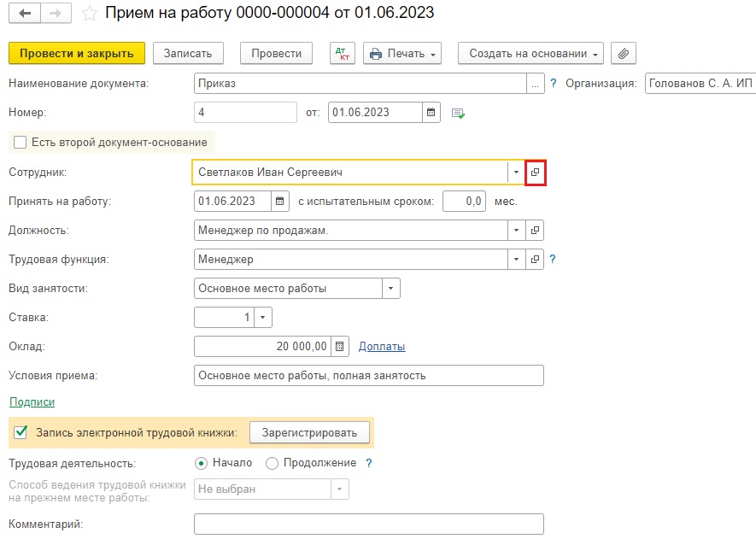756x539 pixels.
Task: Click into Комментарий input field
Action: pos(368,524)
